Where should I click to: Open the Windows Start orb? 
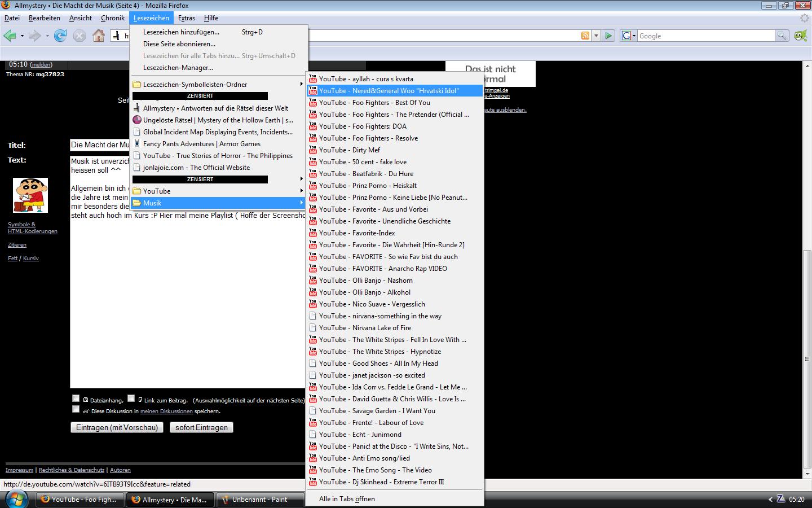[x=16, y=499]
